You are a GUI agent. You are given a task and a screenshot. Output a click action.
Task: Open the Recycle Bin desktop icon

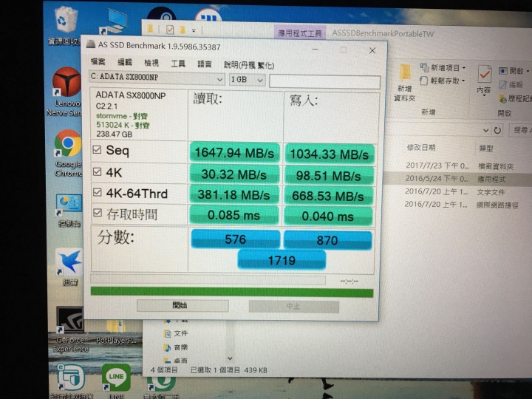click(x=66, y=24)
